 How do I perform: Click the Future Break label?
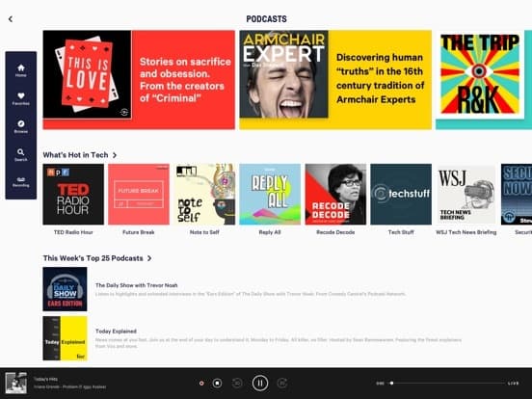(x=139, y=232)
